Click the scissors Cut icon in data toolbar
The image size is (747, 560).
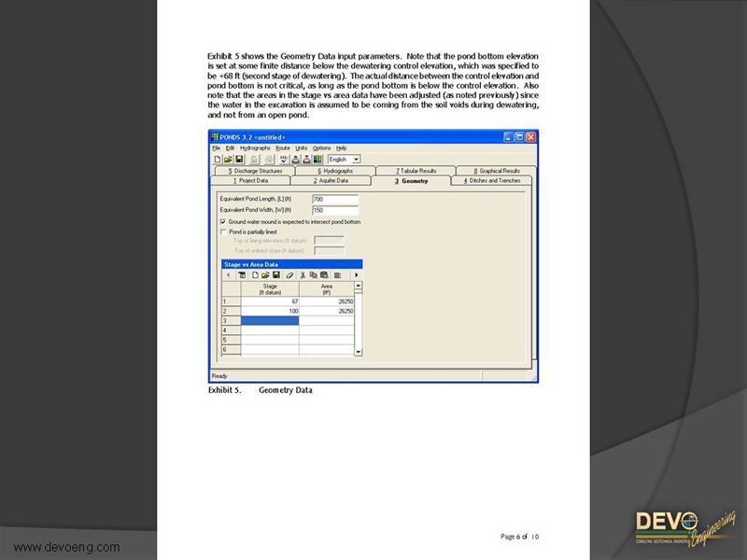[x=303, y=275]
